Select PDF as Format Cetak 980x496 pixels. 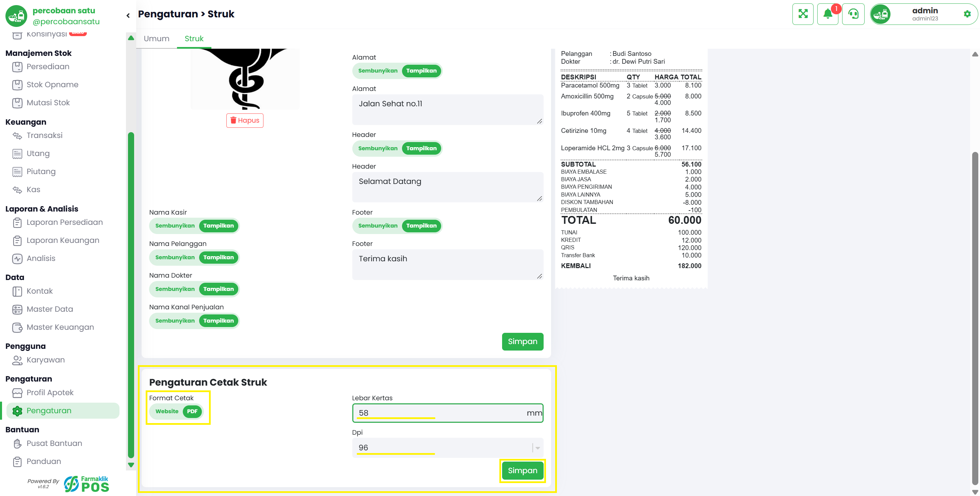click(x=192, y=412)
